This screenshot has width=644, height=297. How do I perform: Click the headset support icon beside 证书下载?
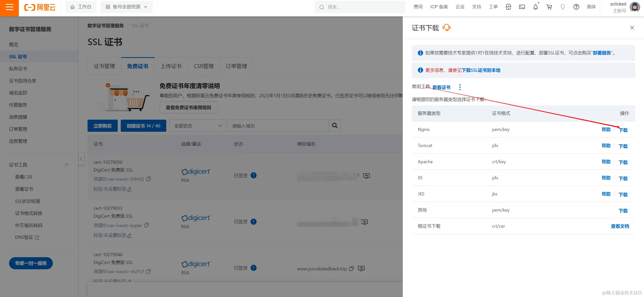(446, 27)
